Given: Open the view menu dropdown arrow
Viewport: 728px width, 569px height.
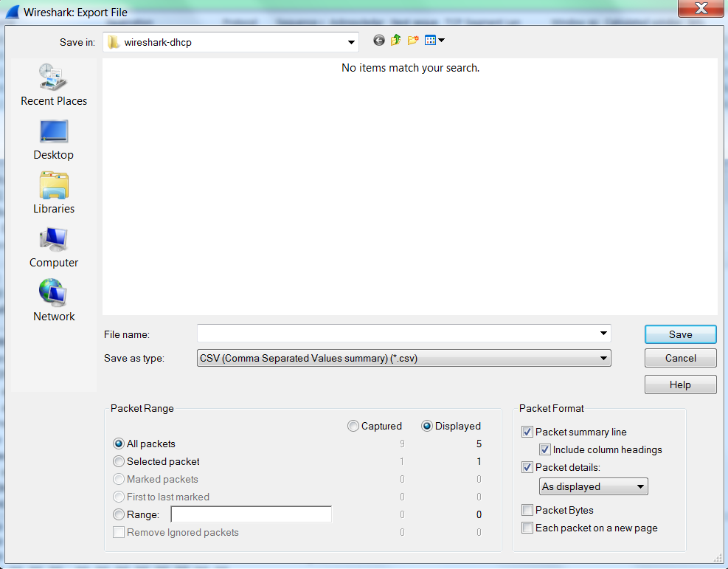Looking at the screenshot, I should [x=442, y=41].
